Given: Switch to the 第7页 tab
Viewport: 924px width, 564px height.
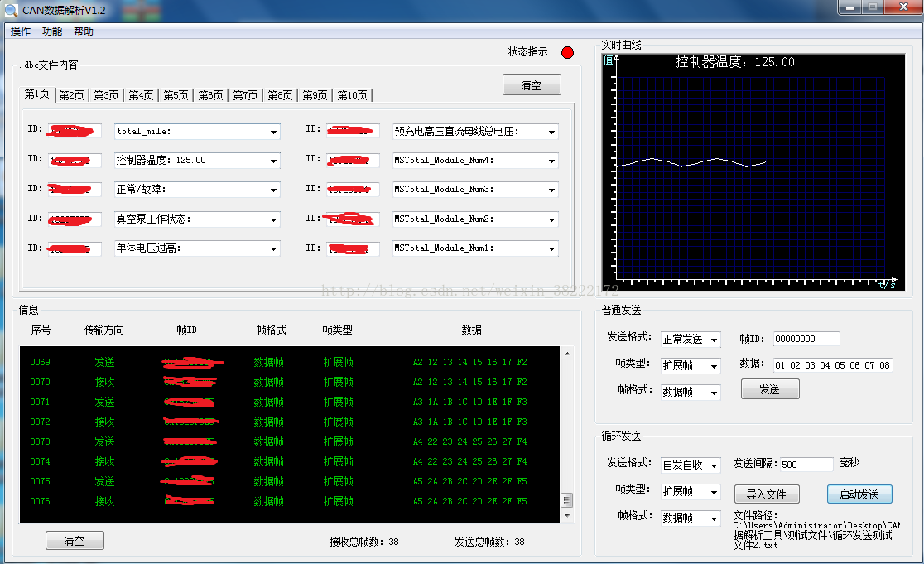Looking at the screenshot, I should [245, 95].
